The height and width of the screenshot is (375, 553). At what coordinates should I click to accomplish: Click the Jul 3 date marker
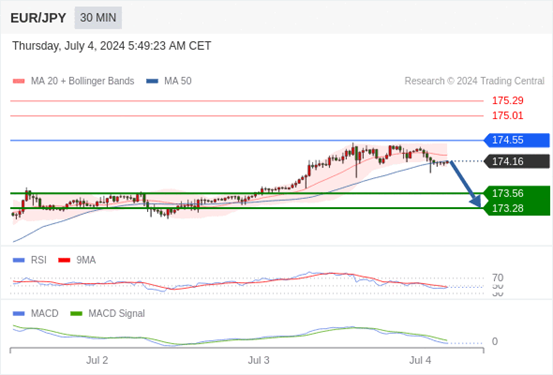click(x=259, y=360)
